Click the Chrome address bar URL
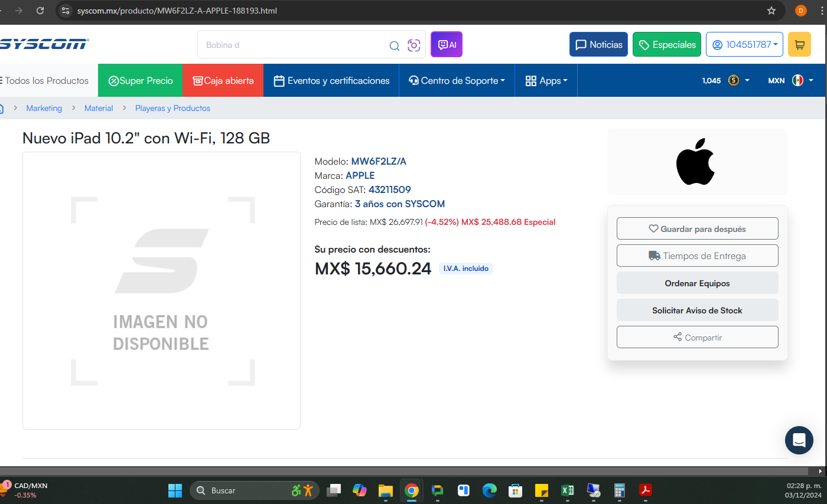827x504 pixels. pos(177,11)
